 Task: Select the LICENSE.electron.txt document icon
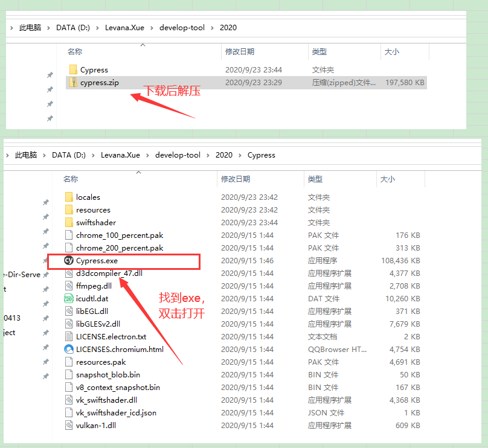click(x=69, y=337)
